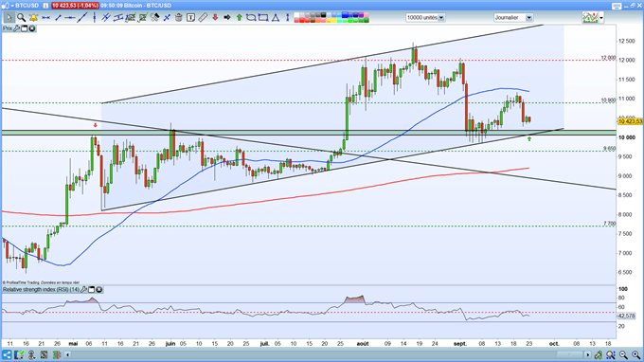
Task: Click the Relative strength index (RSI) label
Action: click(41, 290)
